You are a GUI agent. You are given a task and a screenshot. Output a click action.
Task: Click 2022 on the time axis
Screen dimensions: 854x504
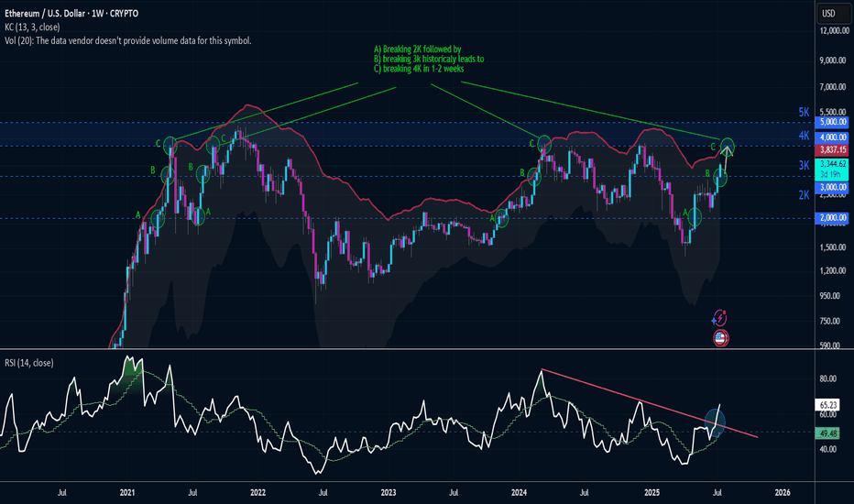click(x=257, y=492)
